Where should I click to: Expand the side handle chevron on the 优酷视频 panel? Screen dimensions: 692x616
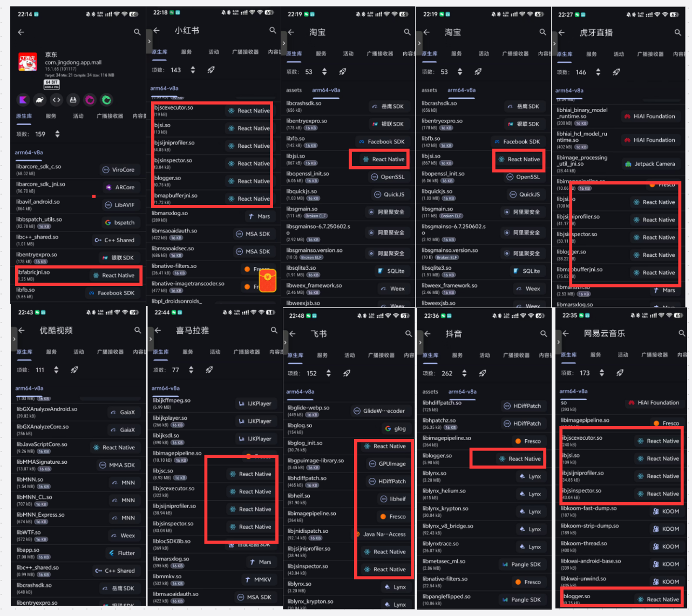point(13,339)
